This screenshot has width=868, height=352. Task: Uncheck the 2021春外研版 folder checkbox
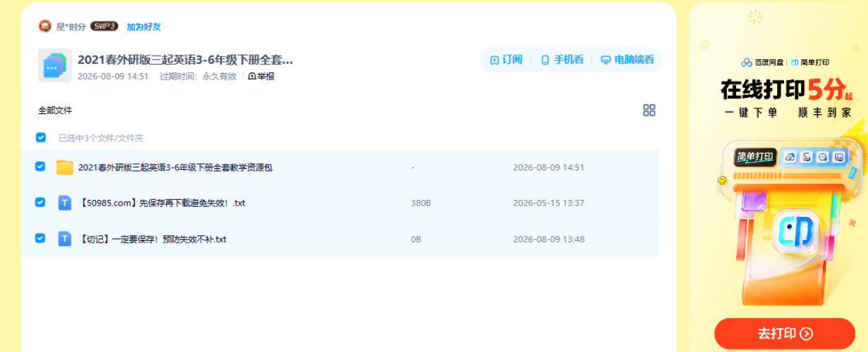pyautogui.click(x=40, y=167)
